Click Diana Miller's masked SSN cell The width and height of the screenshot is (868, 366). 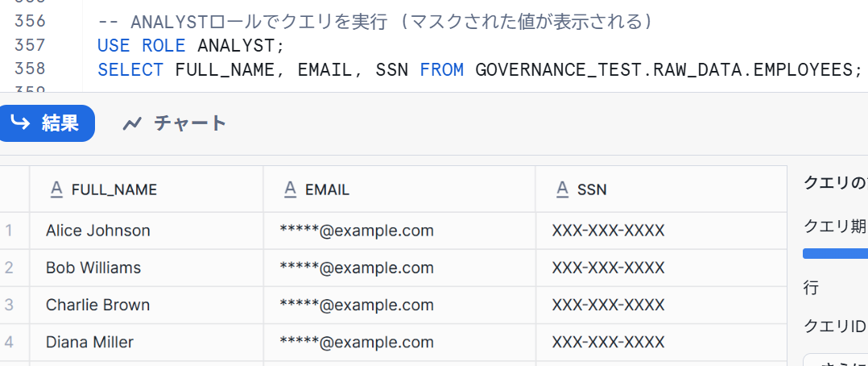pyautogui.click(x=661, y=342)
